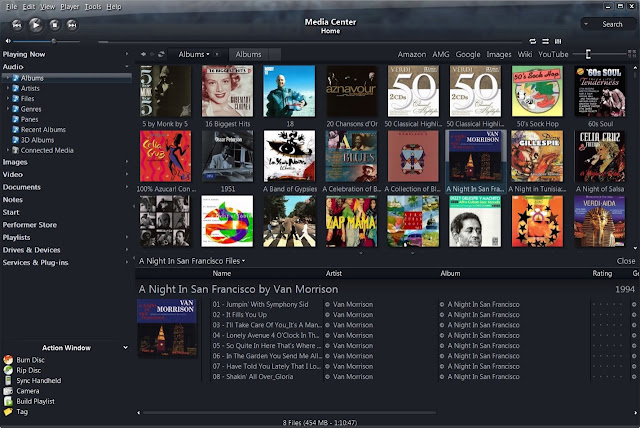Collapse the Audio section
Image resolution: width=640 pixels, height=428 pixels.
[x=127, y=66]
